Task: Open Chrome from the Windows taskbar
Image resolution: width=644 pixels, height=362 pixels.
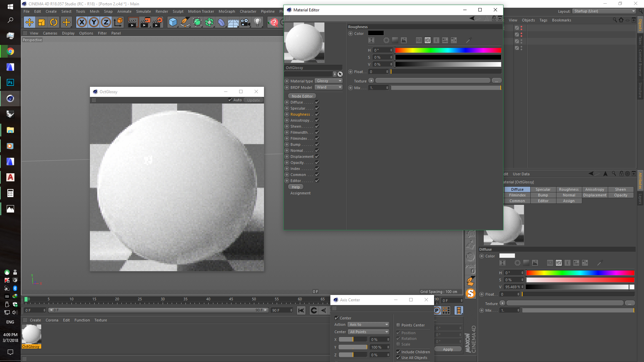Action: (10, 51)
